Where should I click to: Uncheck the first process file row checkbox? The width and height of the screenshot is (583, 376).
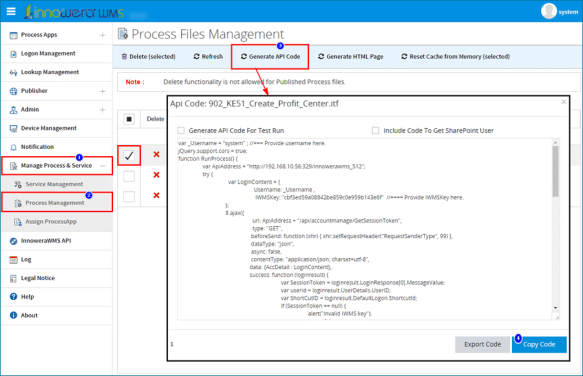coord(129,155)
